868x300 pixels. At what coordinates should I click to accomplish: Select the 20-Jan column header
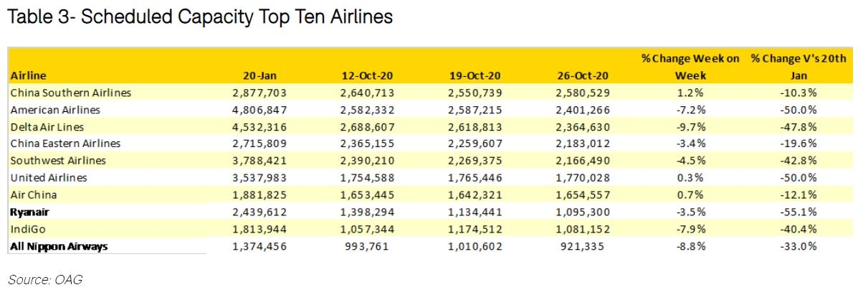(x=259, y=75)
